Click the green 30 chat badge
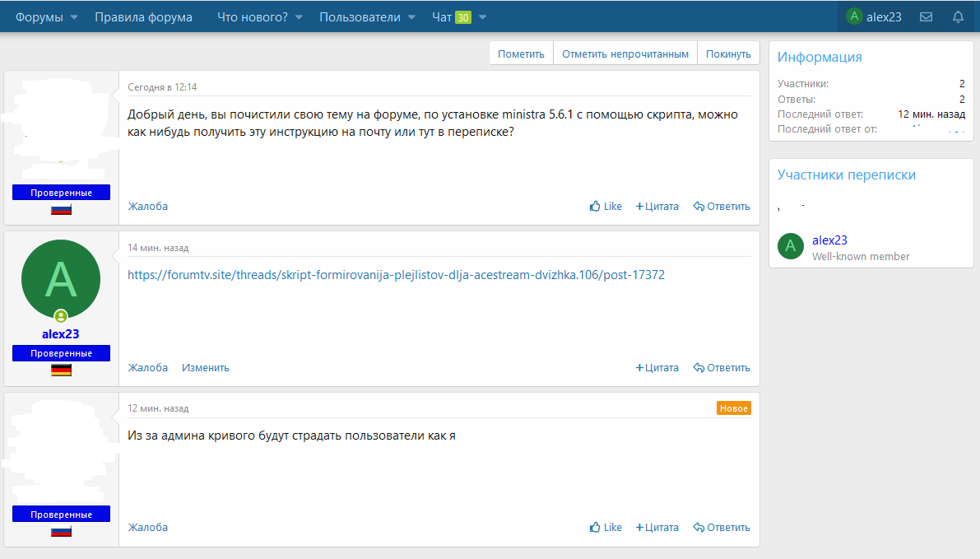This screenshot has height=559, width=980. pyautogui.click(x=463, y=17)
